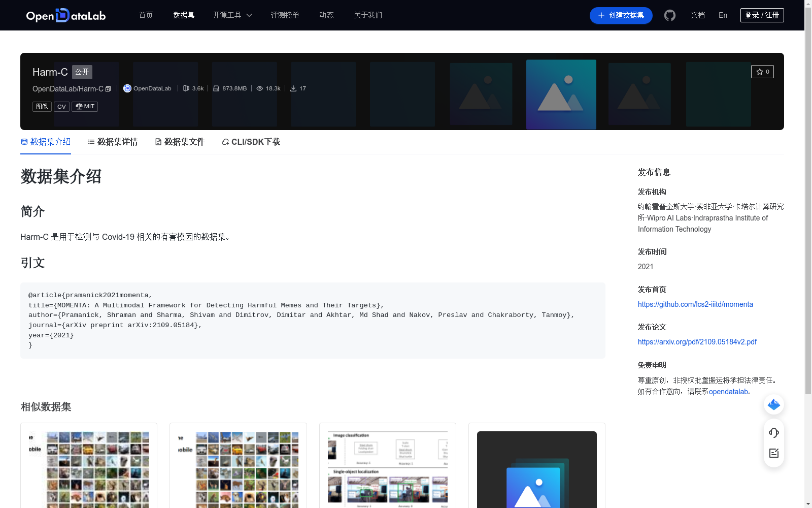Copy the OpenDataLab/Harm-C path icon

tap(108, 89)
